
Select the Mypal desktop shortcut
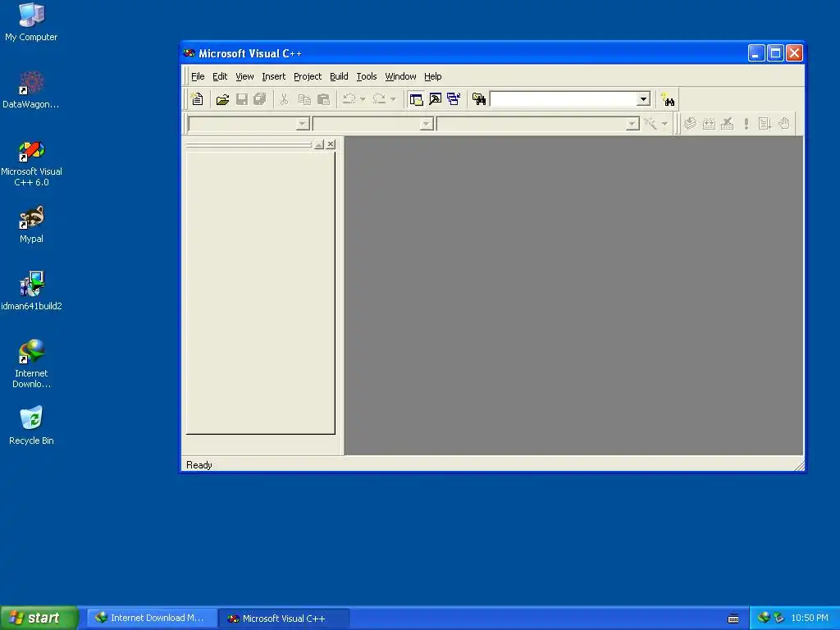[31, 225]
